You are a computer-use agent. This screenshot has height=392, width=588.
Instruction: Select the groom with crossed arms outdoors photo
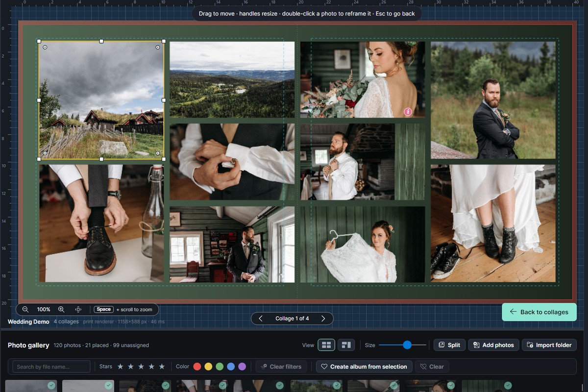[x=493, y=100]
